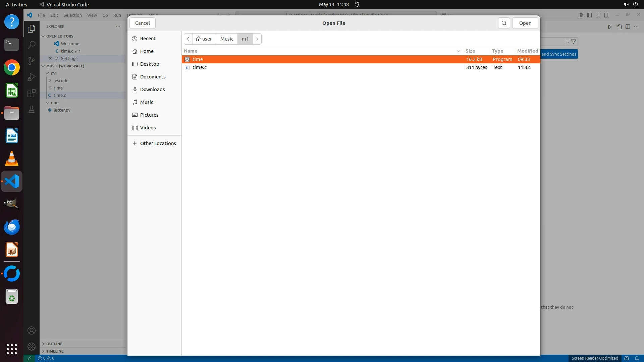Click the Thunderbird icon in dock
The image size is (644, 362).
pyautogui.click(x=12, y=227)
